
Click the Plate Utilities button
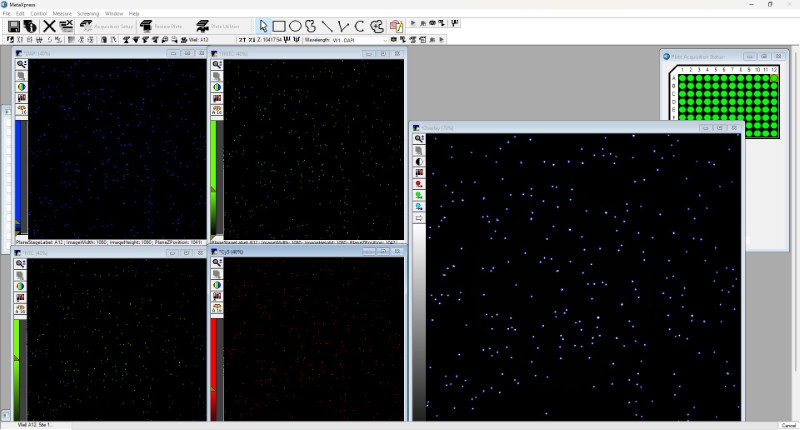point(217,26)
